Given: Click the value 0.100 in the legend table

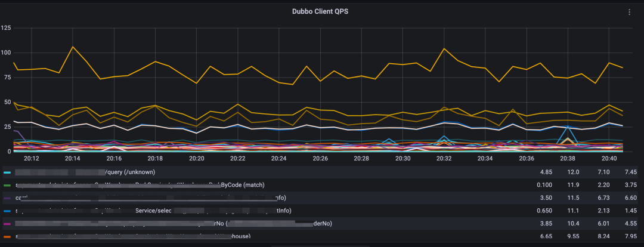Looking at the screenshot, I should pyautogui.click(x=544, y=185).
